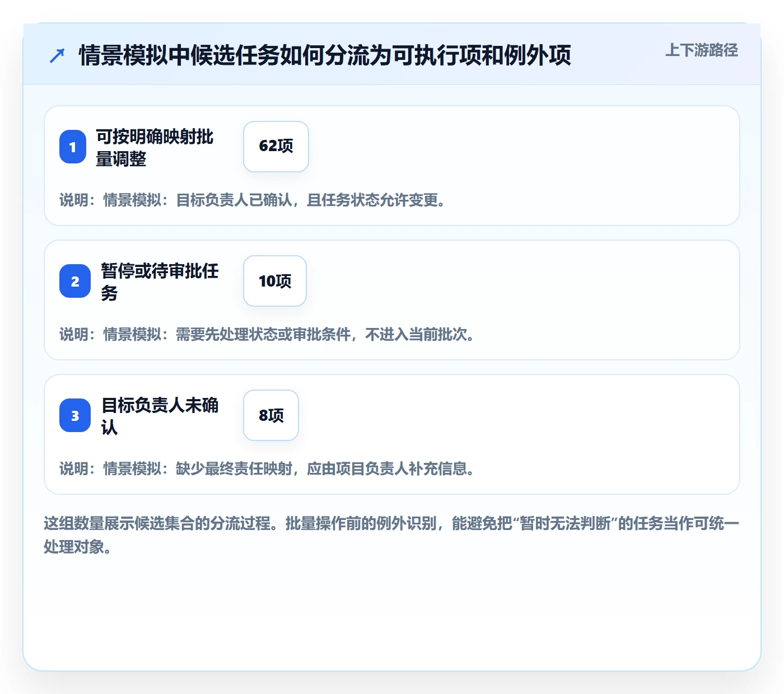Select the heading 可按明确映射批量调整
The image size is (784, 694).
pyautogui.click(x=155, y=147)
